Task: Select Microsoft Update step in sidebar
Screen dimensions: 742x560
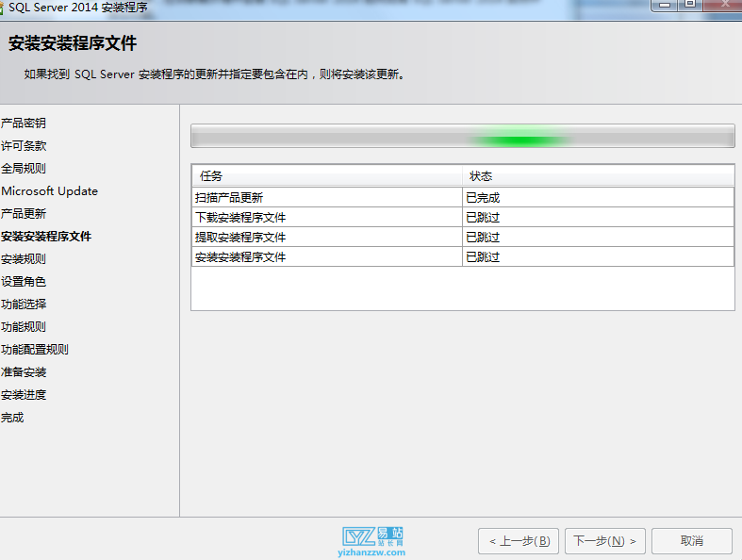Action: (x=49, y=191)
